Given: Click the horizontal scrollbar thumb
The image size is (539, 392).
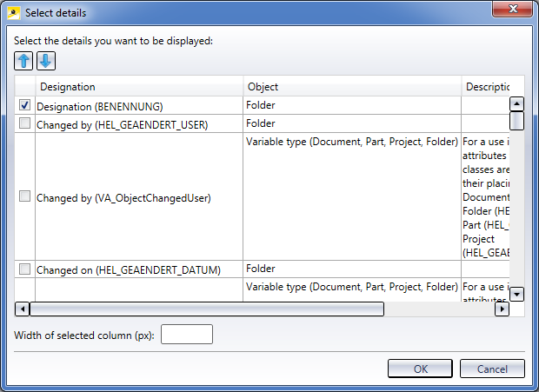Looking at the screenshot, I should coord(207,309).
